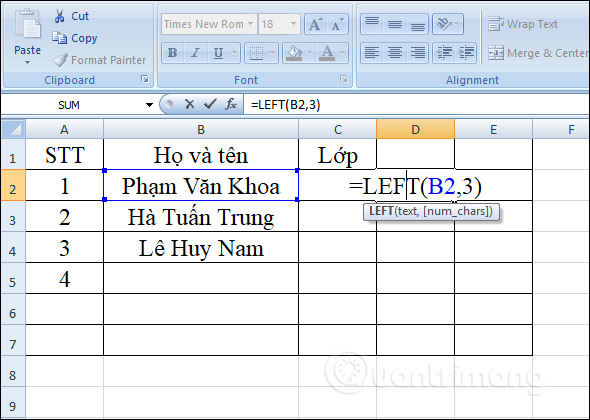The width and height of the screenshot is (590, 420).
Task: Select column E header
Action: pos(493,129)
